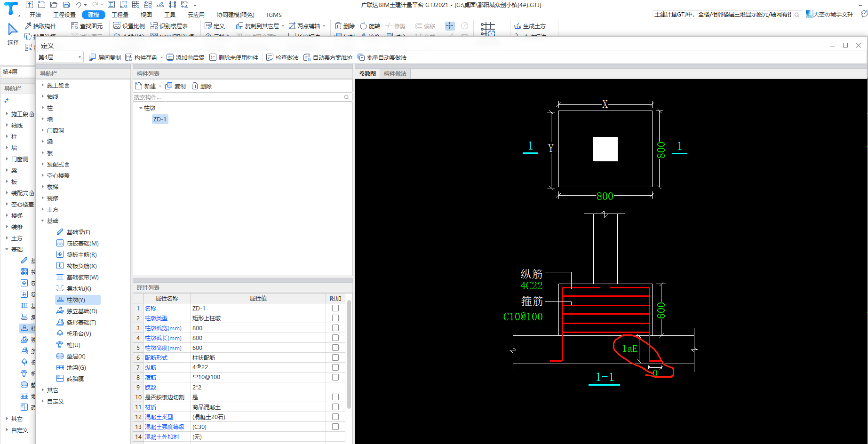Open 工程量 ribbon tab
This screenshot has width=868, height=444.
click(x=120, y=15)
